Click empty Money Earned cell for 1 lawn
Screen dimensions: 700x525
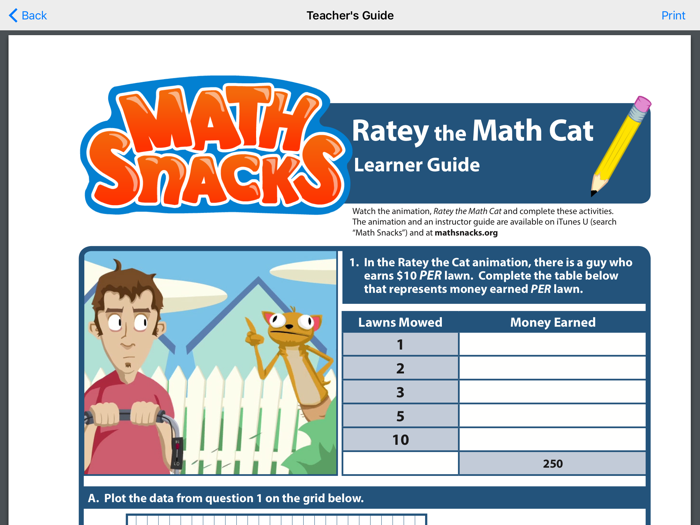553,344
